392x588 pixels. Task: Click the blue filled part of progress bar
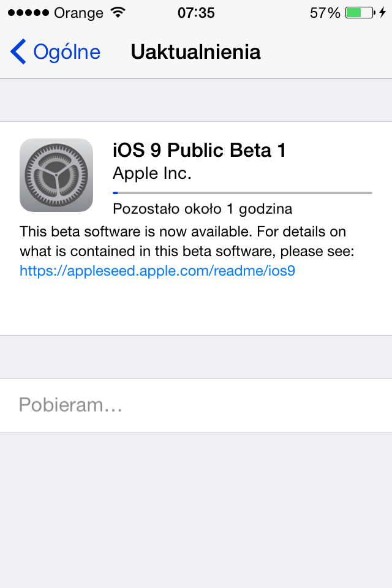point(115,193)
